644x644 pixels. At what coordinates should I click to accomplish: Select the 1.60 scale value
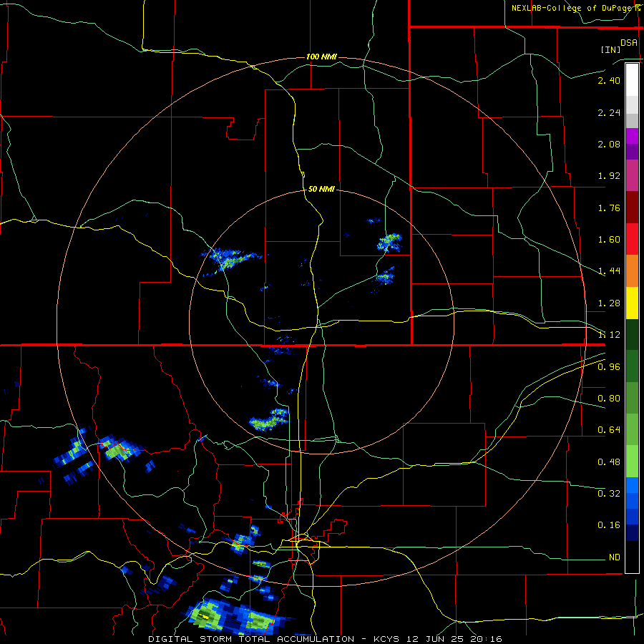(609, 240)
